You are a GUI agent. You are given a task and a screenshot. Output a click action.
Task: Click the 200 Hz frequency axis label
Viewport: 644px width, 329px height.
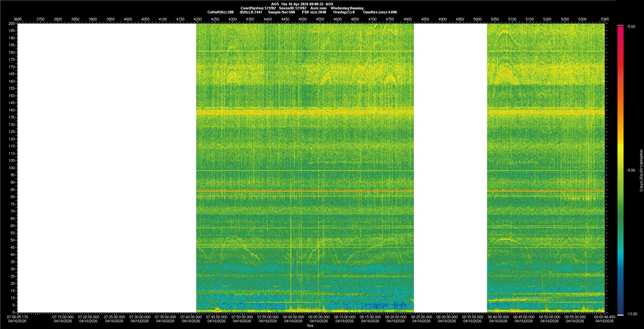tap(11, 23)
